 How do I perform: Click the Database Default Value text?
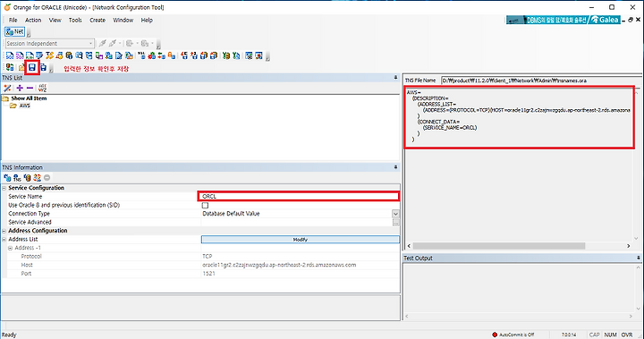pos(231,214)
